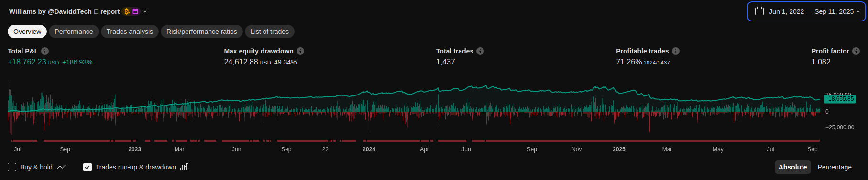Click the Profitable trades info icon

pos(676,51)
